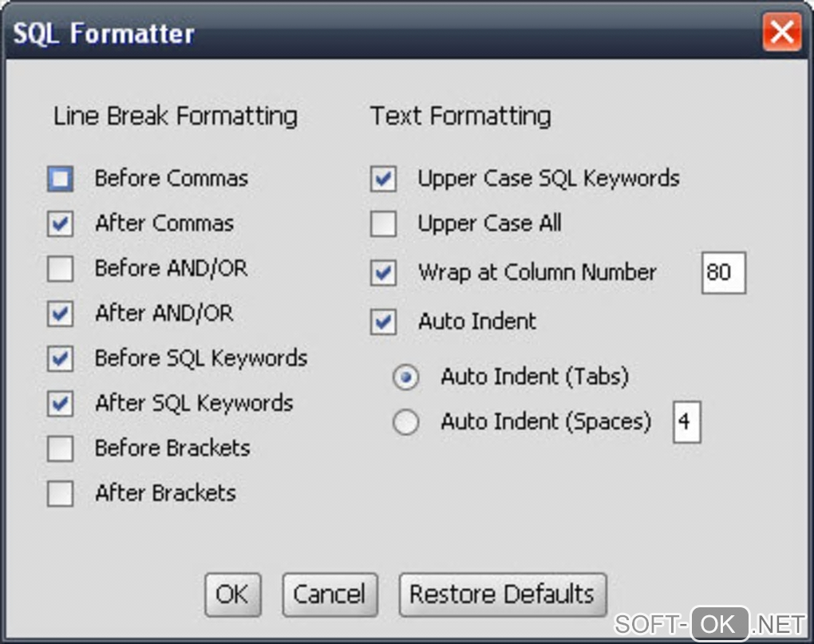
Task: Focus the indent spaces count field
Action: tap(686, 422)
